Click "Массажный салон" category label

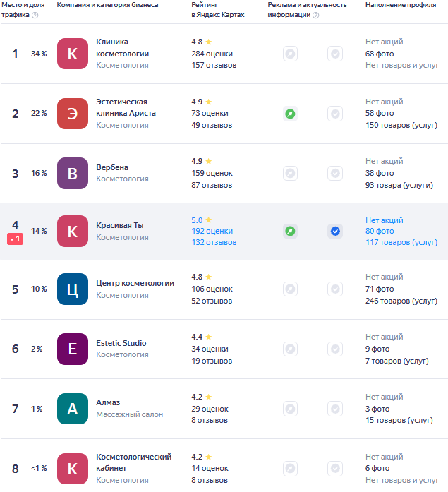coord(130,414)
